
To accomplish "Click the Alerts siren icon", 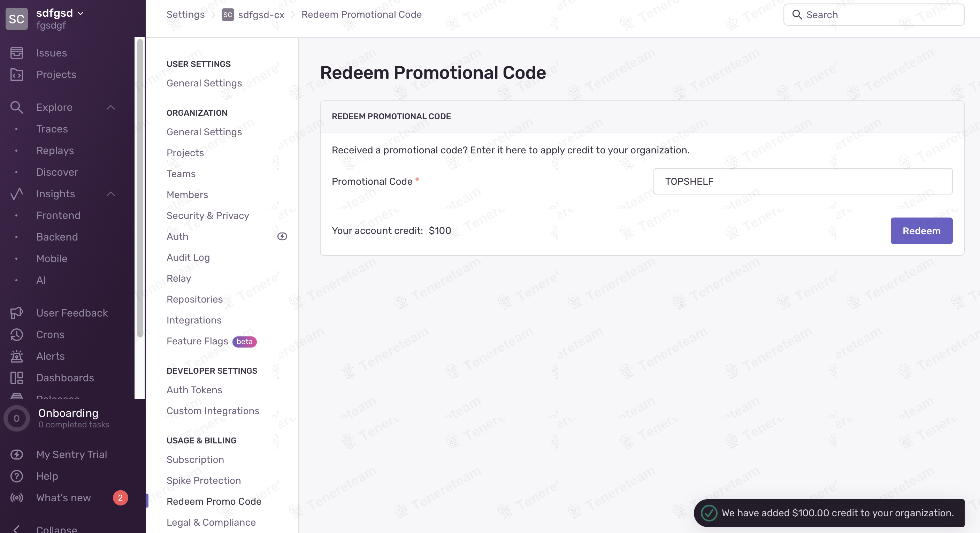I will pos(16,356).
